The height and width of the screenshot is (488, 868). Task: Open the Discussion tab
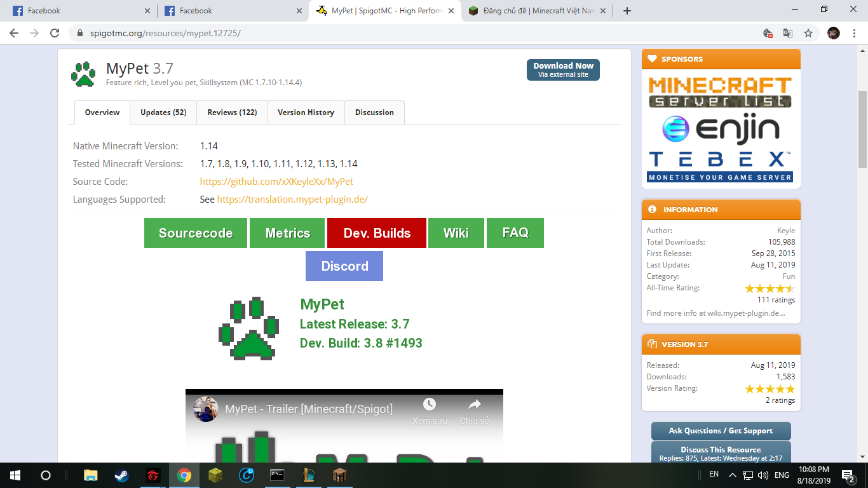tap(374, 112)
